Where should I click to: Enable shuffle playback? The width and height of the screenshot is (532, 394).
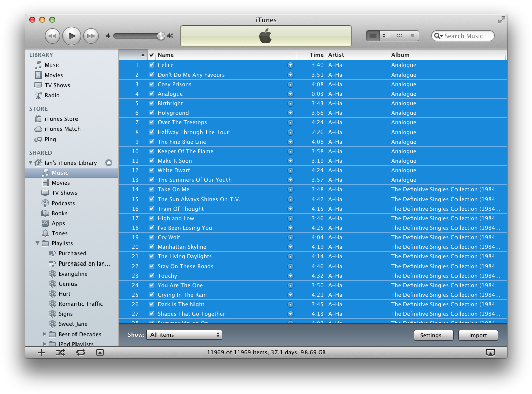(x=60, y=352)
